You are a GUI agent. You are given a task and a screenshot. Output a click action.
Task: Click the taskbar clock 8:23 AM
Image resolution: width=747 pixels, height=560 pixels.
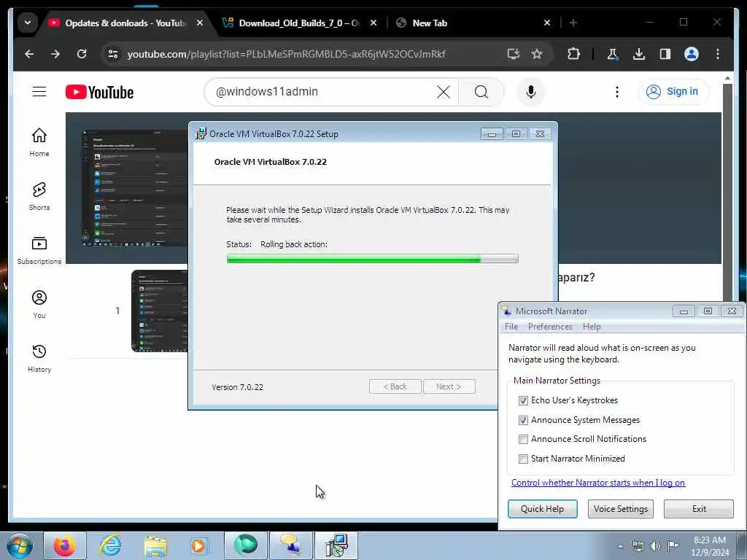tap(710, 546)
